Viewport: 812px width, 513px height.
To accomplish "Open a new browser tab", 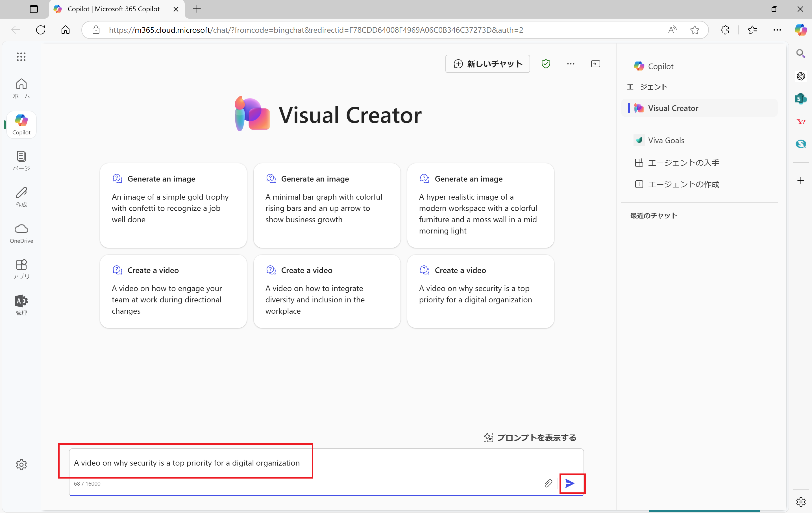I will coord(197,9).
